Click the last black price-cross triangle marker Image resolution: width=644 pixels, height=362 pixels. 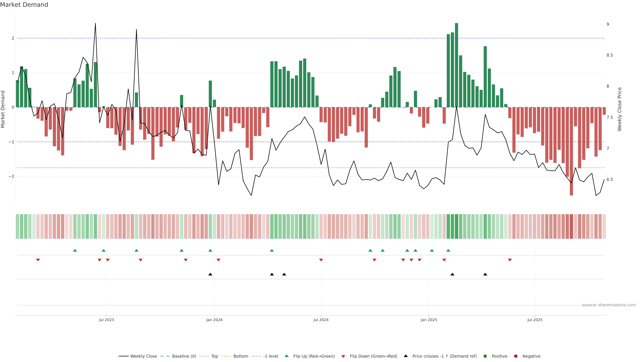click(x=485, y=274)
